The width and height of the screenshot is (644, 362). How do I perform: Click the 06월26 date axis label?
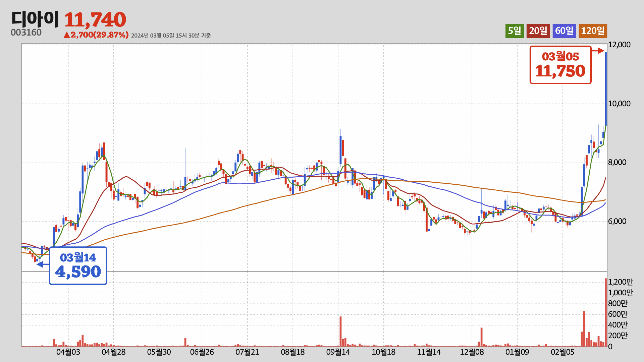[x=202, y=352]
